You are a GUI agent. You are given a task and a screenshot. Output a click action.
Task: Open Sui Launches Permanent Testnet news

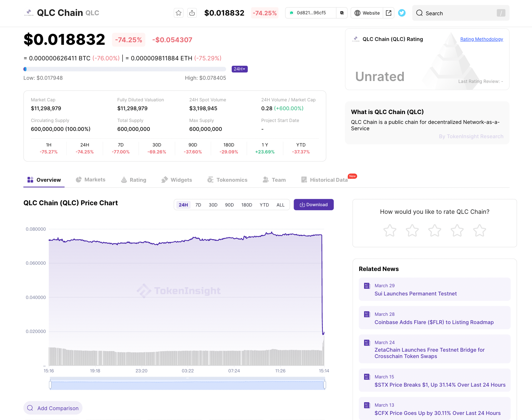tap(416, 294)
